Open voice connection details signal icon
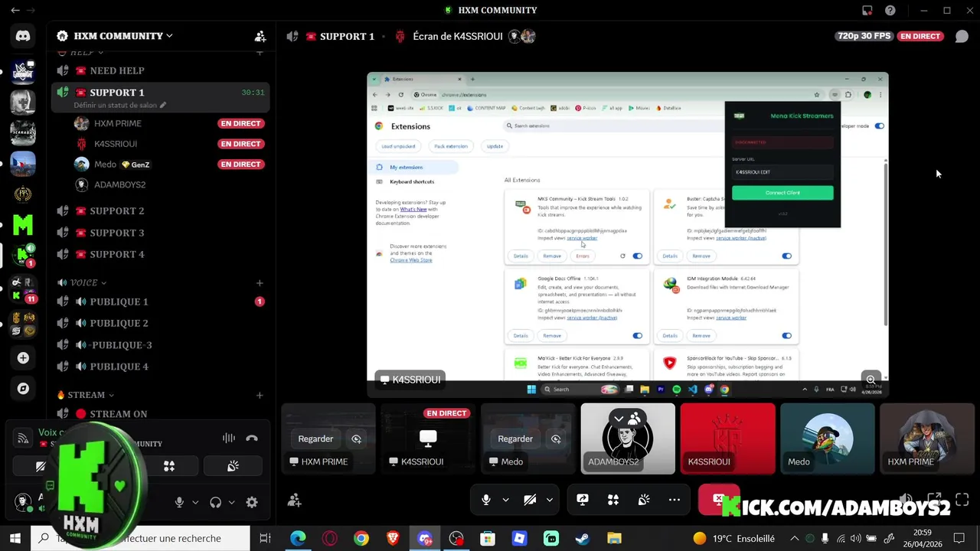Image resolution: width=980 pixels, height=551 pixels. (24, 438)
